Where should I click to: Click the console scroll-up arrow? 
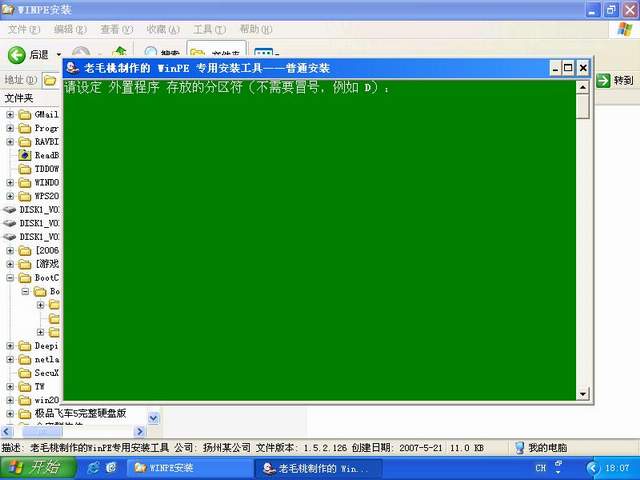[x=582, y=87]
